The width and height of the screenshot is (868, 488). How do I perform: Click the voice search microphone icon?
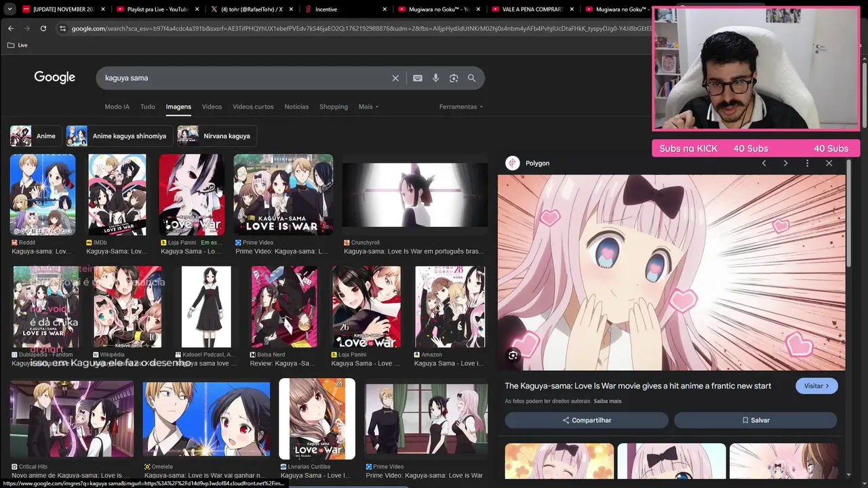435,78
